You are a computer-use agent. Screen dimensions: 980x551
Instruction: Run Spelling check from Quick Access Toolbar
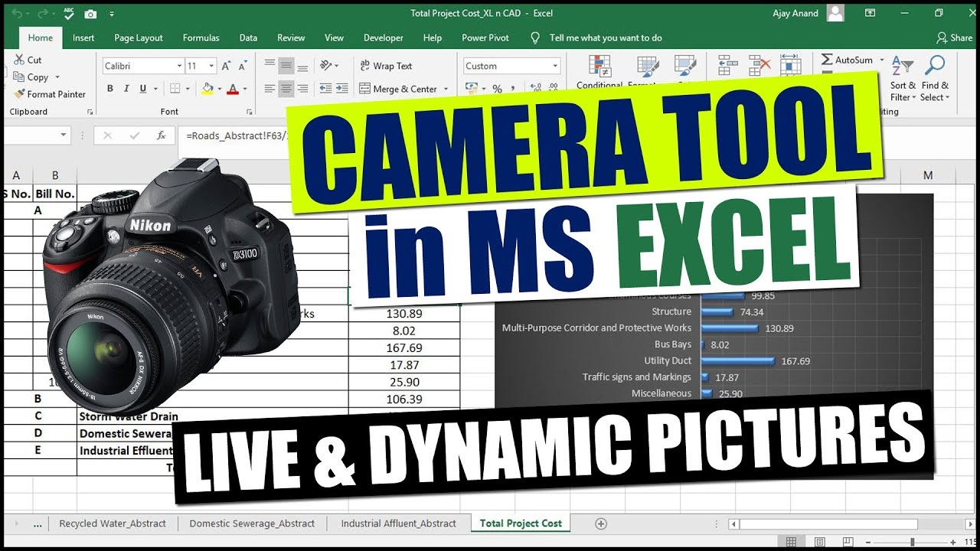(x=69, y=14)
